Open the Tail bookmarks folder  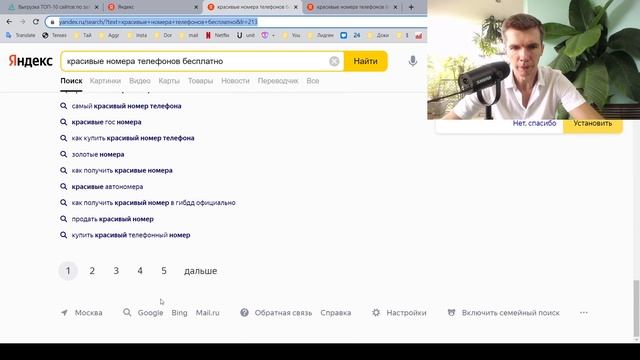[x=83, y=36]
